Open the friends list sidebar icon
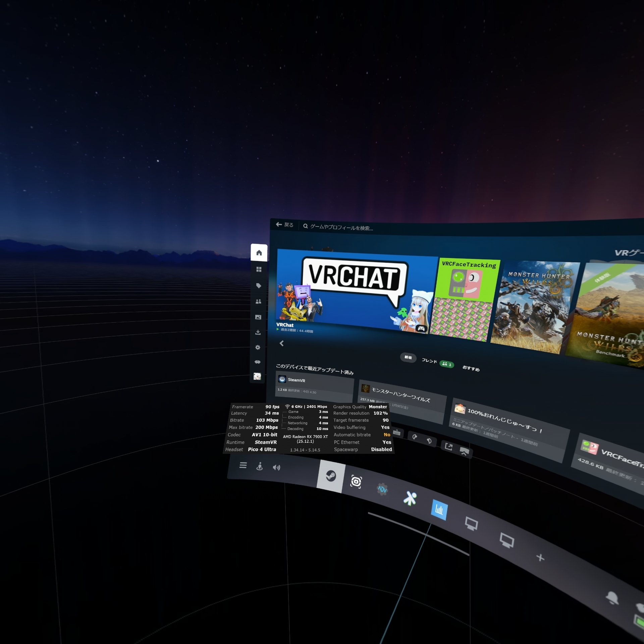Viewport: 644px width, 644px height. 258,302
